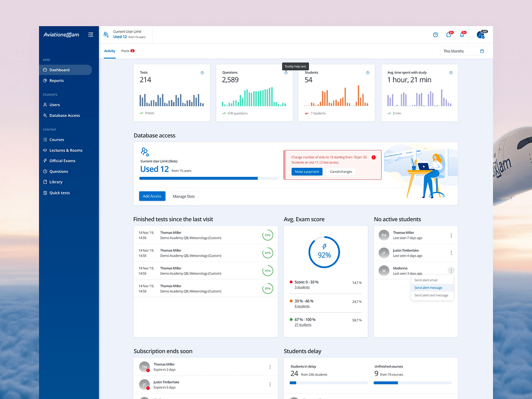Open user profile avatar menu
The width and height of the screenshot is (532, 399).
pos(480,35)
